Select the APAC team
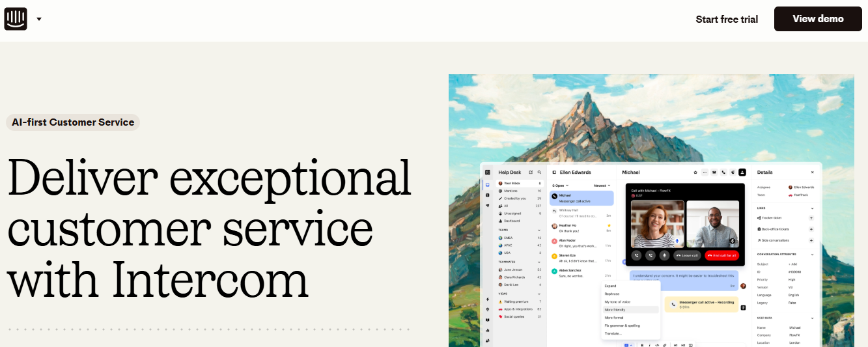 520,245
